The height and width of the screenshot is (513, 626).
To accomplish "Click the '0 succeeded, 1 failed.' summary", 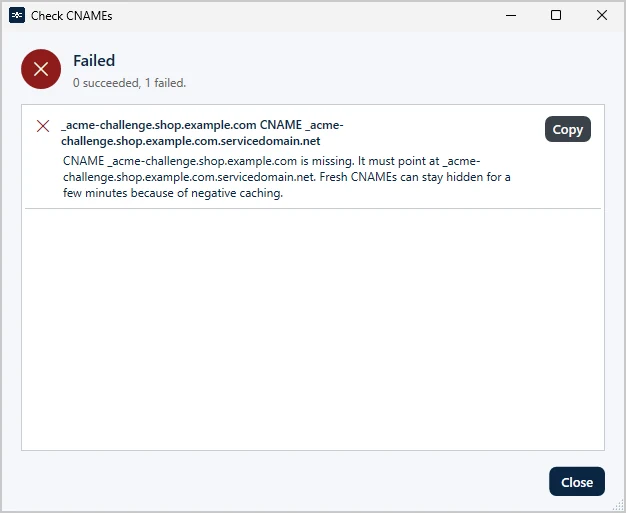I will [x=129, y=83].
